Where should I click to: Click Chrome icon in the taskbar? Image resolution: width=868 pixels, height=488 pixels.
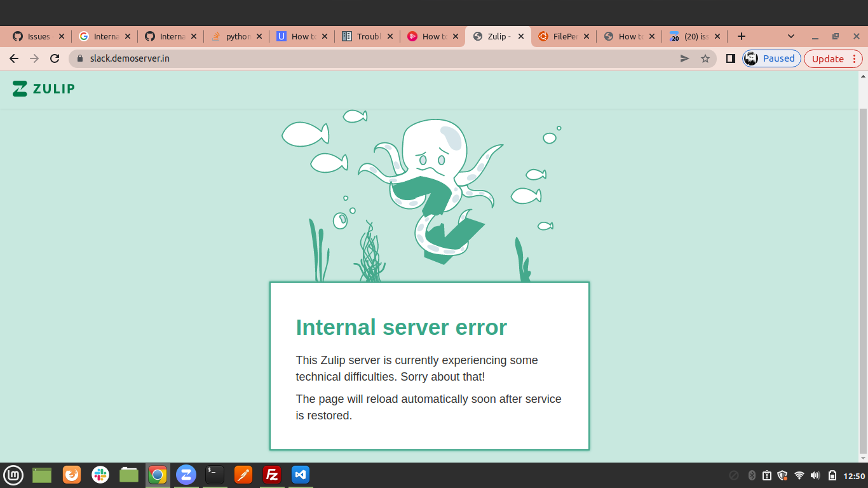(x=158, y=475)
